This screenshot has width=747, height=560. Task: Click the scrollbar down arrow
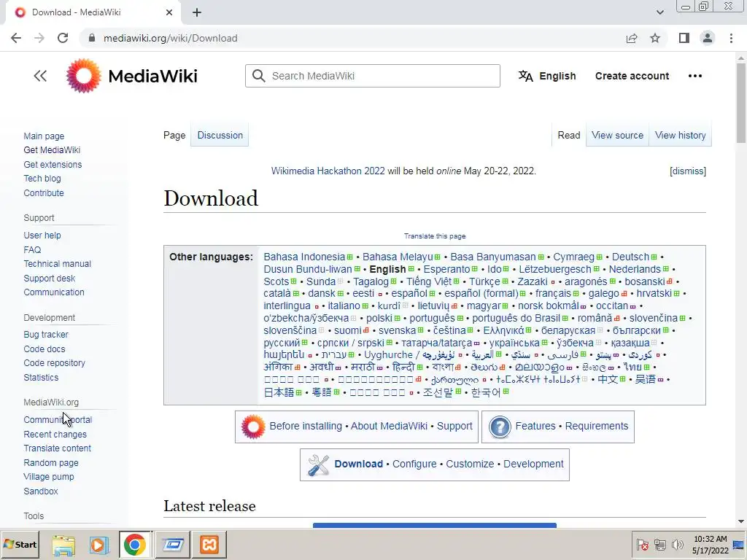(741, 521)
